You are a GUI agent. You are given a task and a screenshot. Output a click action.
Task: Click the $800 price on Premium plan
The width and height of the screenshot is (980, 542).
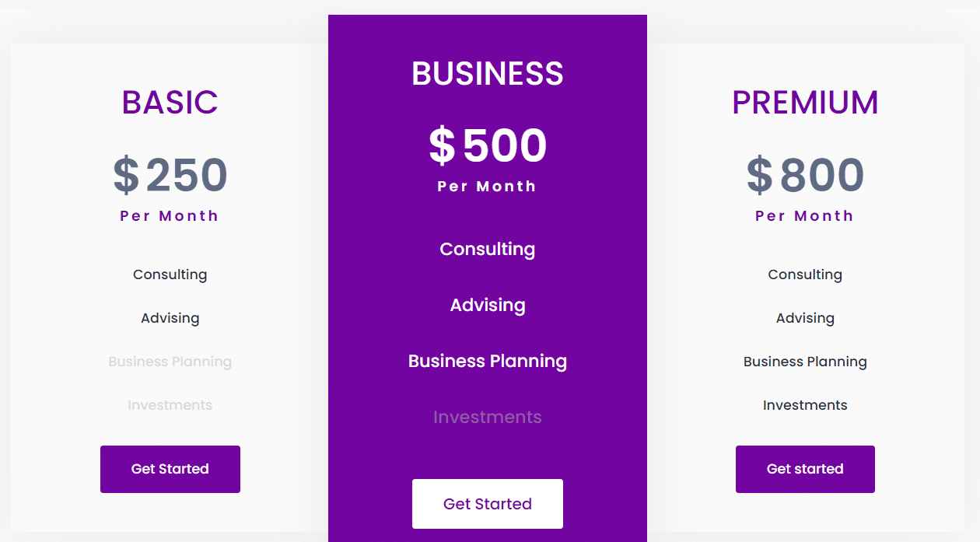[x=805, y=176]
